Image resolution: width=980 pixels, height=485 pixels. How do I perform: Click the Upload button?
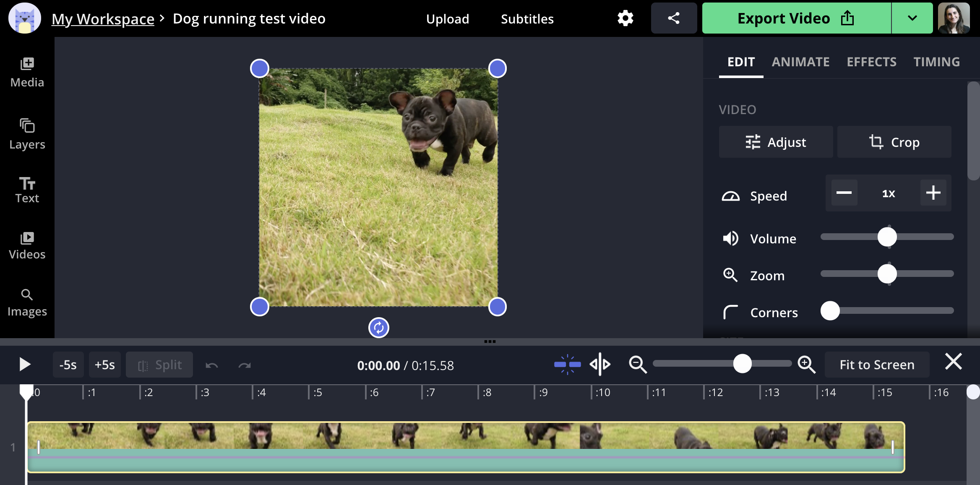pyautogui.click(x=448, y=18)
